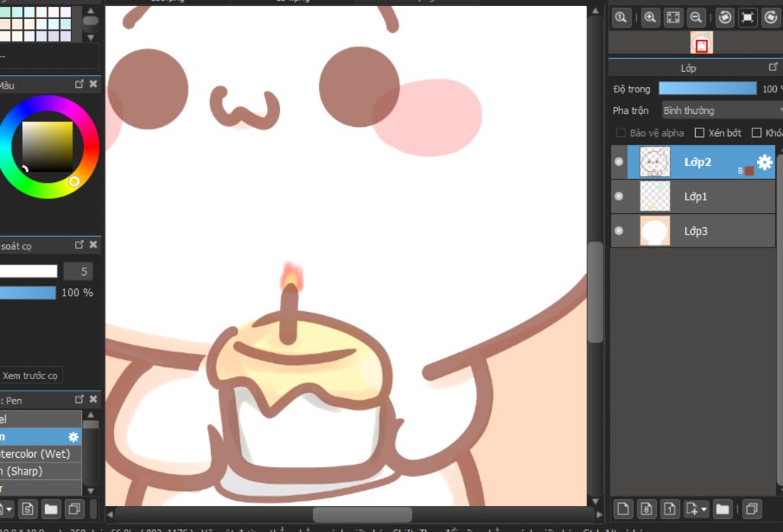Add a new 8-bit layer
Image resolution: width=783 pixels, height=532 pixels.
point(646,509)
